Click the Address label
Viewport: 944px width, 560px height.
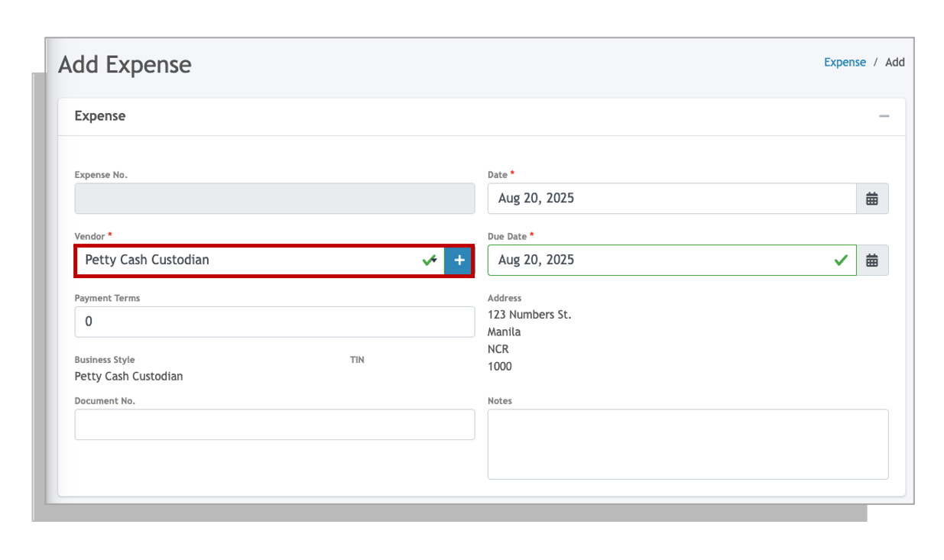(x=504, y=298)
